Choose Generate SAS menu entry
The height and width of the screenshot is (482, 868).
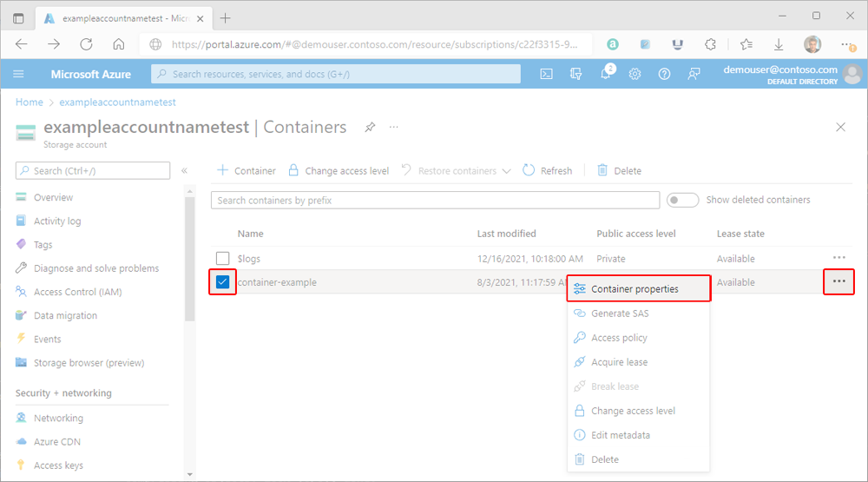pos(619,314)
